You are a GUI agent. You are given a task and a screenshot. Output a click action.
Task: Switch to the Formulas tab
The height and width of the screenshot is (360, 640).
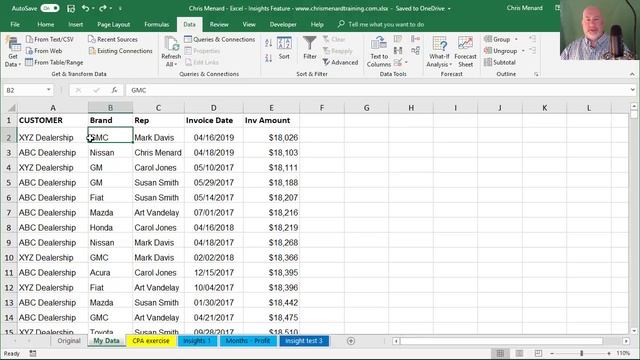point(157,24)
